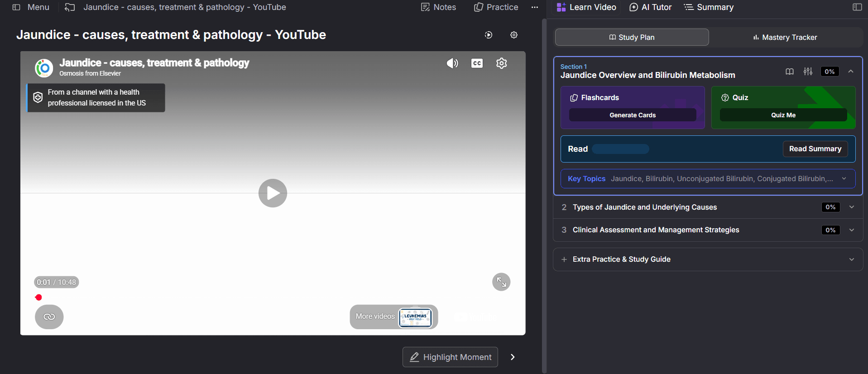Click section 2's 0% badge
Screen dimensions: 868x374
pos(830,207)
